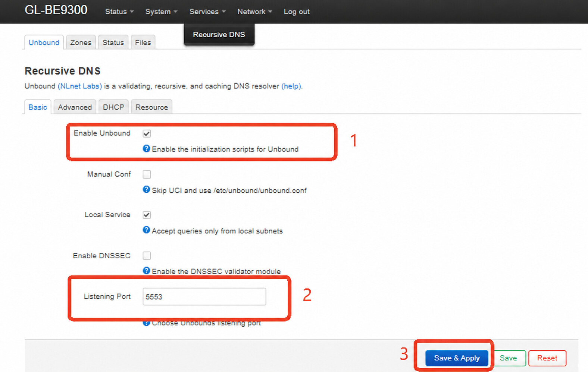The height and width of the screenshot is (372, 588).
Task: Open the NLnet Labs link
Action: tap(80, 86)
